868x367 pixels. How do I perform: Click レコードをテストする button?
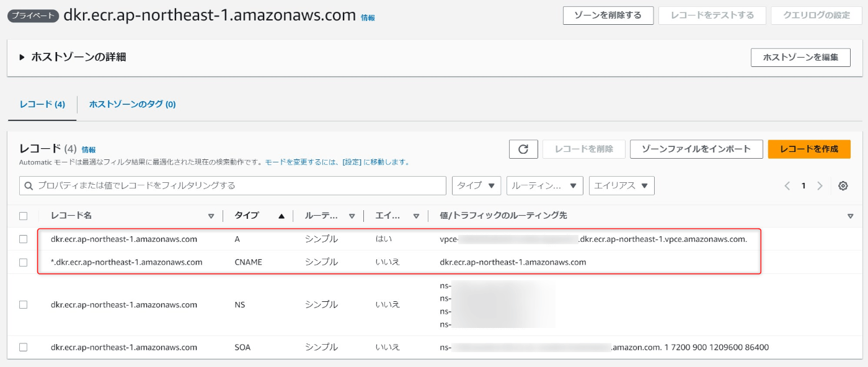[712, 15]
